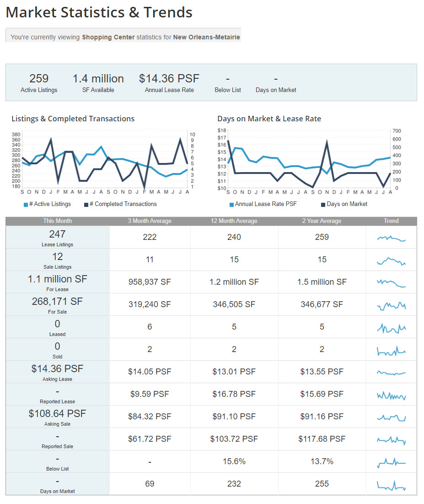Select the '2 Year Average' column header
Viewport: 424px width, 504px height.
[x=322, y=221]
